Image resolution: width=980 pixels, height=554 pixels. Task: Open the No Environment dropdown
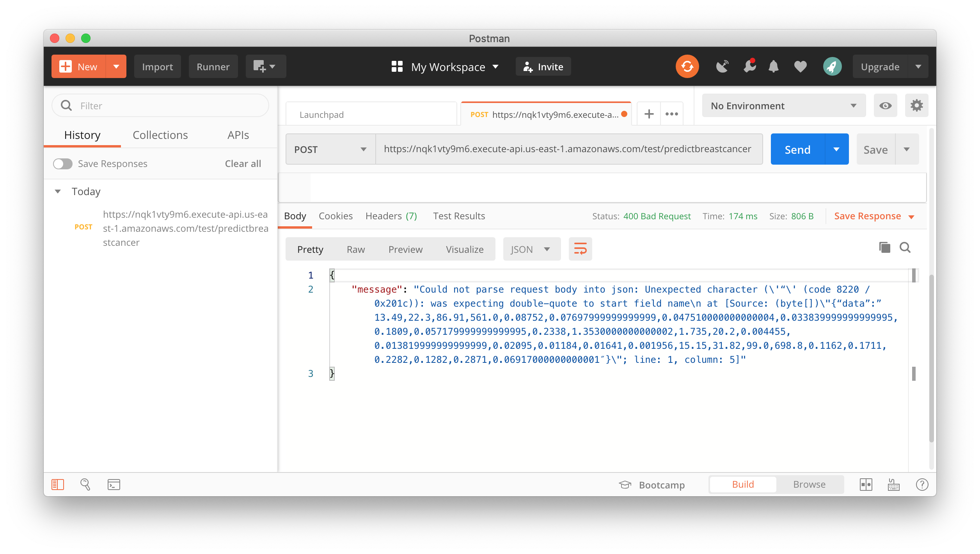(784, 105)
